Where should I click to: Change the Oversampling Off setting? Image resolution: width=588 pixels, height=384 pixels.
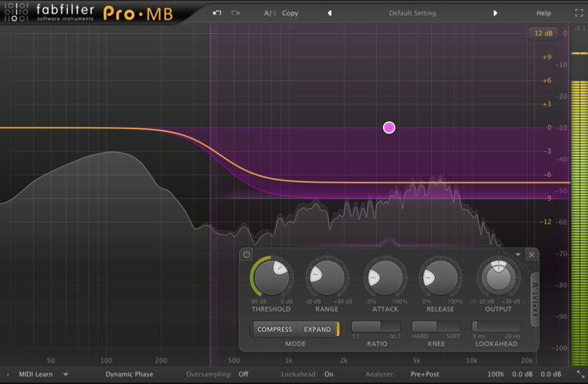click(x=243, y=374)
